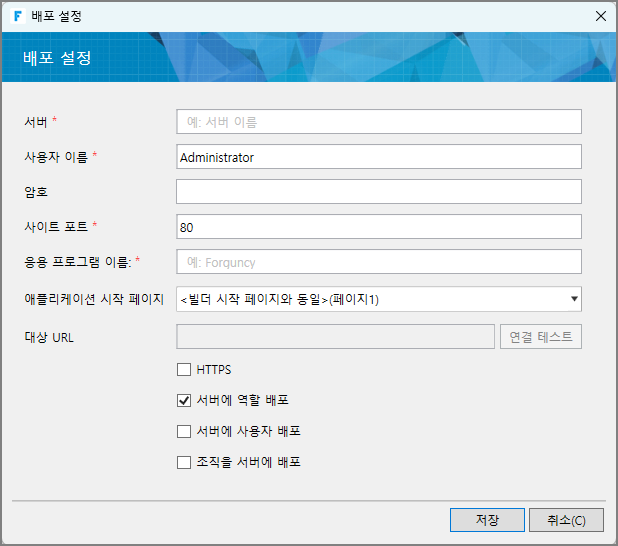Enable the HTTPS checkbox
Screen dimensions: 618x546
[184, 369]
